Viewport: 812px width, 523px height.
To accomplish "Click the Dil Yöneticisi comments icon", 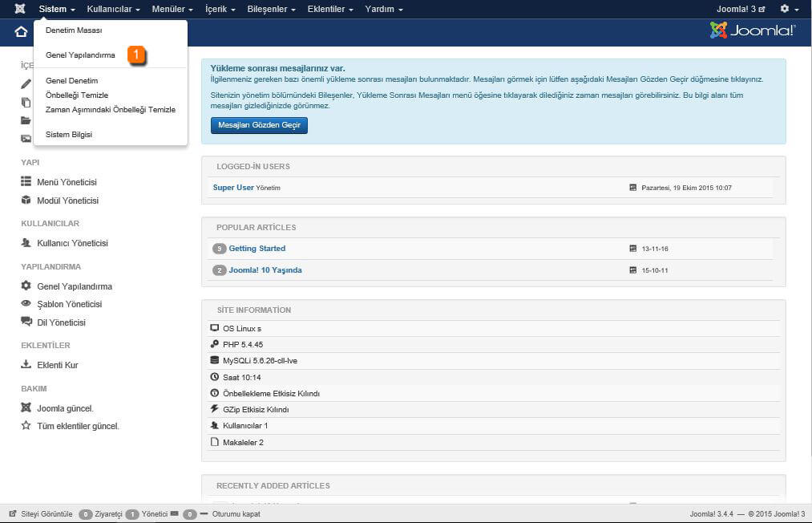I will point(26,322).
